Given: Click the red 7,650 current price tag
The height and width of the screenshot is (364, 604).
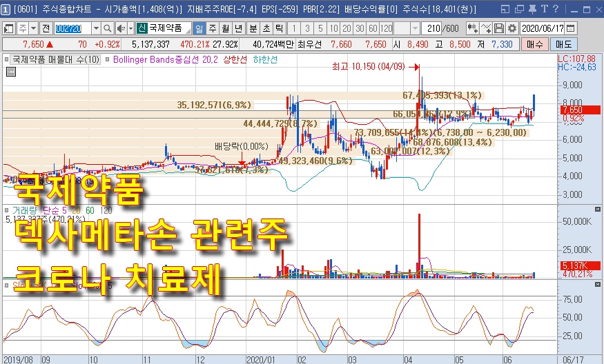Looking at the screenshot, I should coord(581,110).
